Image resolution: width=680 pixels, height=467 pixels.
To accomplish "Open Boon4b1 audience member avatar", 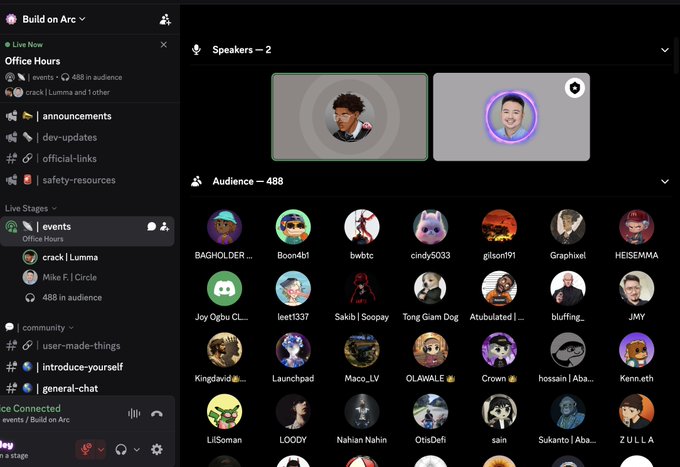I will click(293, 227).
